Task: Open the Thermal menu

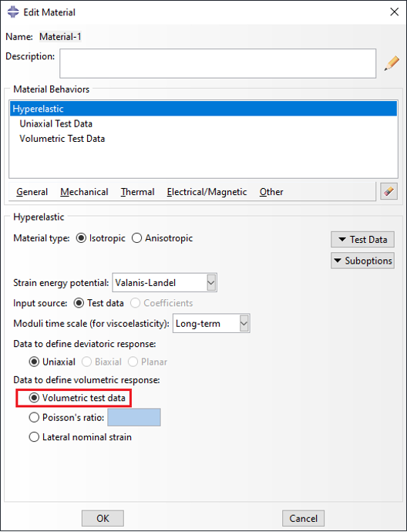Action: click(x=137, y=192)
